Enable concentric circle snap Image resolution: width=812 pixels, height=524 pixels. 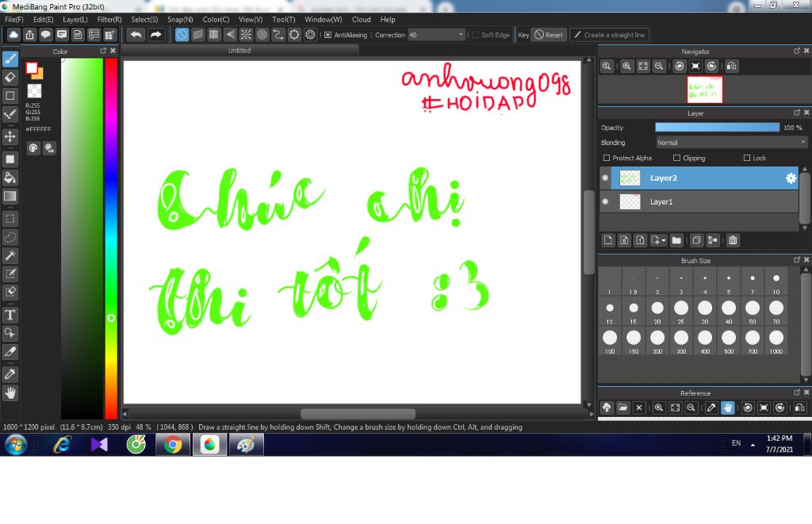262,35
